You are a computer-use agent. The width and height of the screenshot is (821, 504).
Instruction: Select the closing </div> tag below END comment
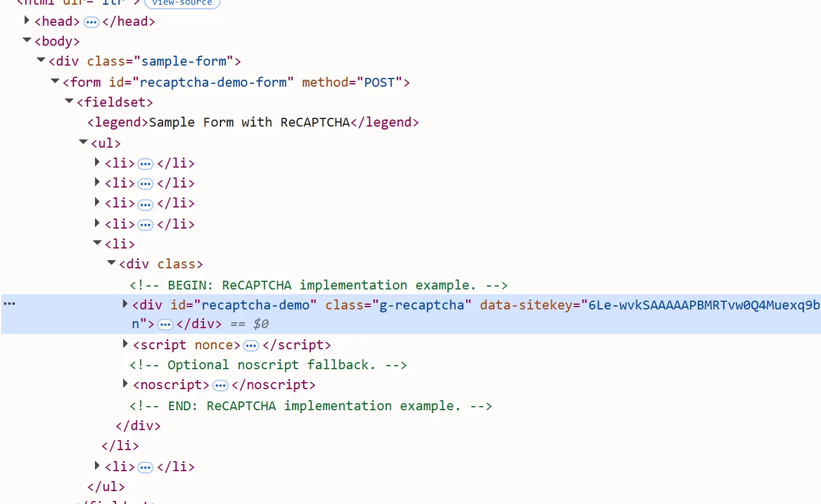138,426
